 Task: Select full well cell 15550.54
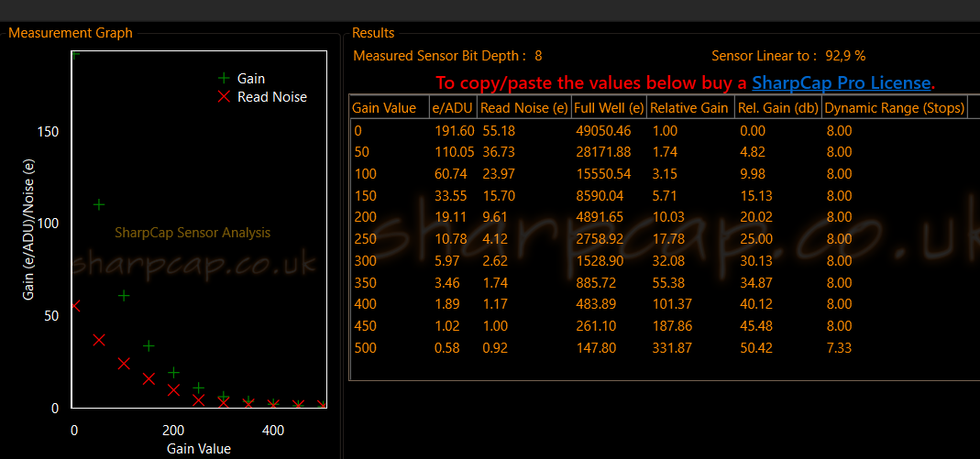pos(603,173)
